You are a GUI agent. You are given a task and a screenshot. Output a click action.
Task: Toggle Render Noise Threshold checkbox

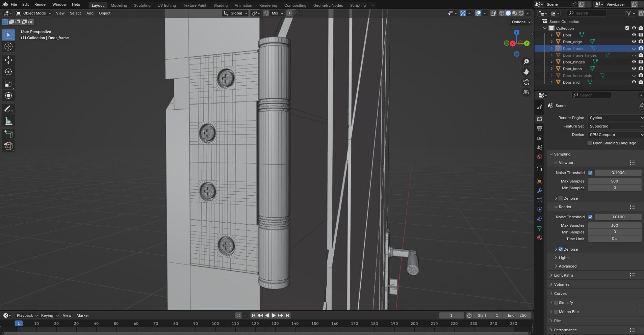(590, 217)
